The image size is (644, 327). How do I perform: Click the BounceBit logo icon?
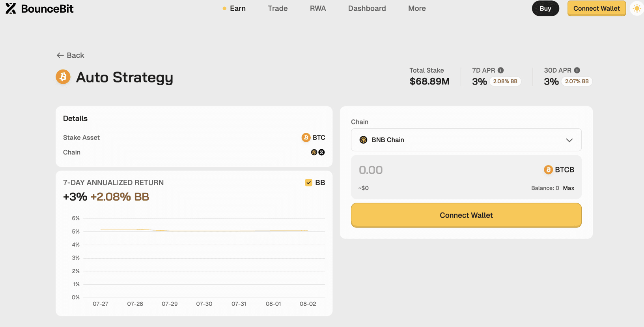(x=11, y=8)
